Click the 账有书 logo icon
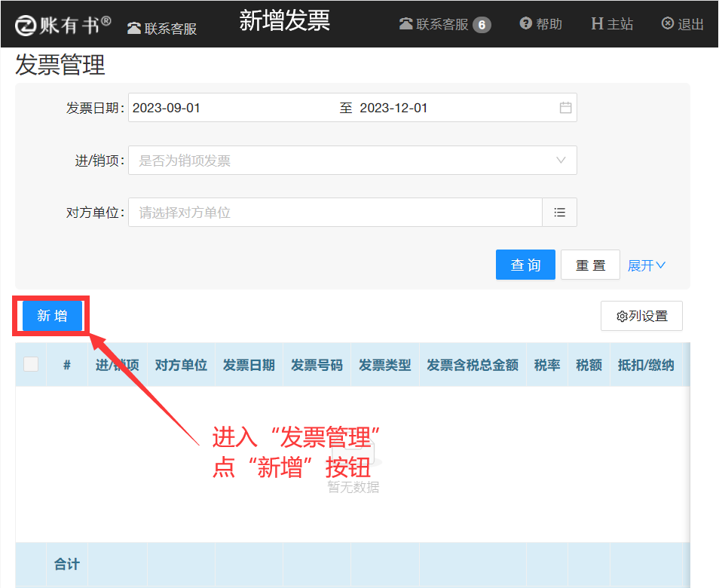Screen dimensions: 719x588 [x=26, y=25]
